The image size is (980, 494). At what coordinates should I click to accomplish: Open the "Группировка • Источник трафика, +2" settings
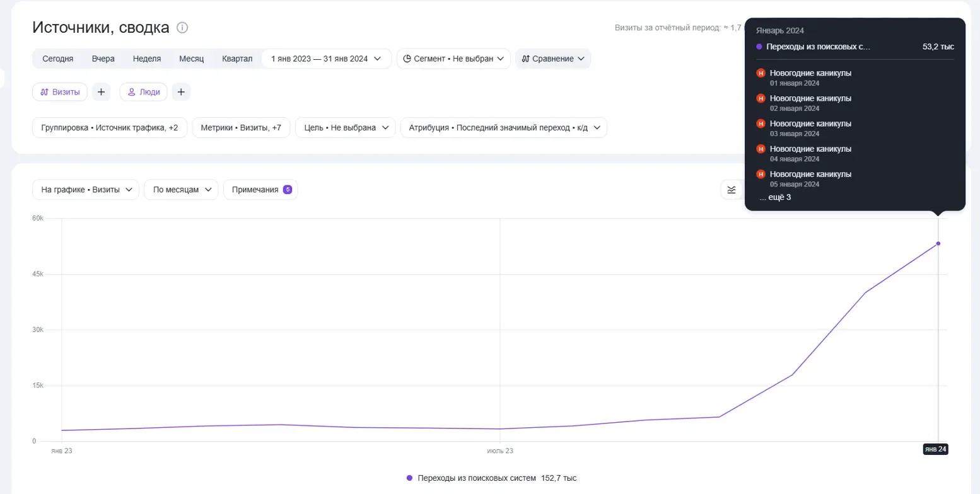click(110, 128)
